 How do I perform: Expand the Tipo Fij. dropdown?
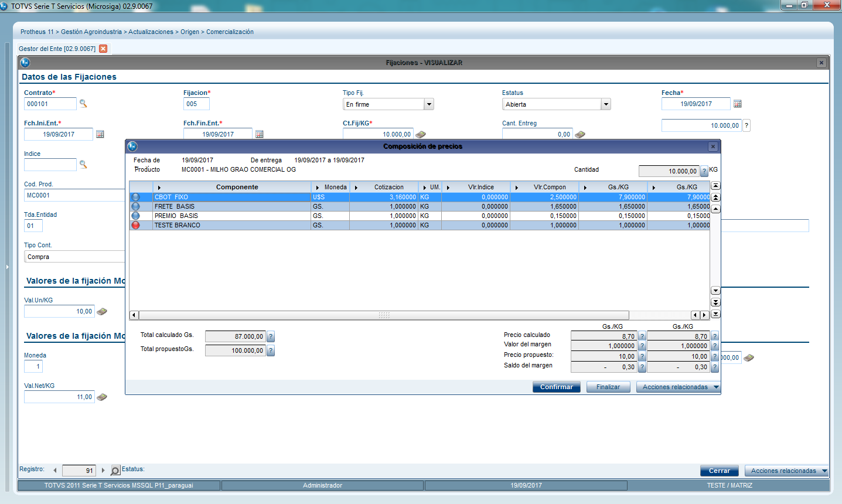coord(429,104)
